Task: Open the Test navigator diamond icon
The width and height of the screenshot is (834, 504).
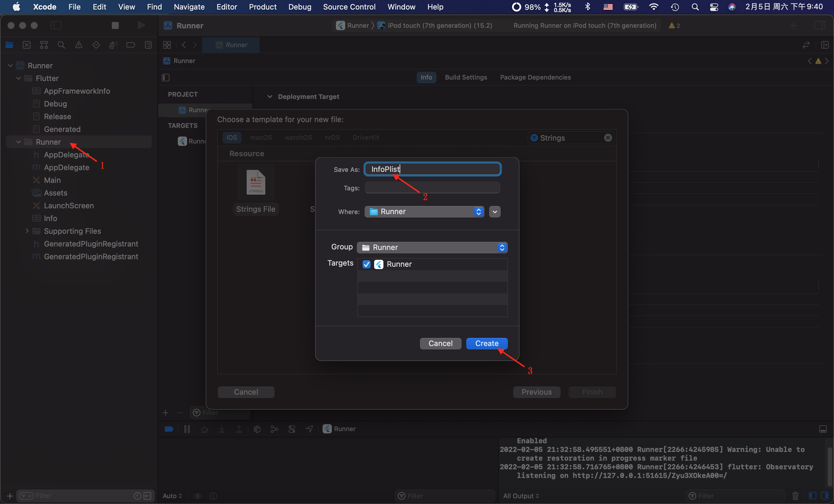Action: (96, 45)
